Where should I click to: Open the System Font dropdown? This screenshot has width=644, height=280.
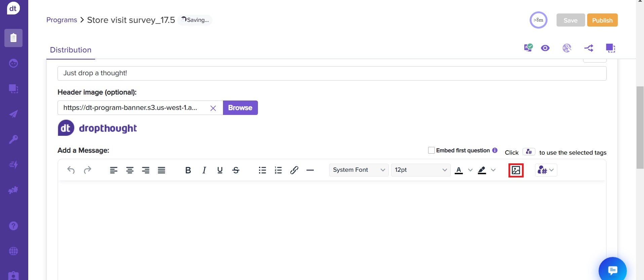(359, 170)
